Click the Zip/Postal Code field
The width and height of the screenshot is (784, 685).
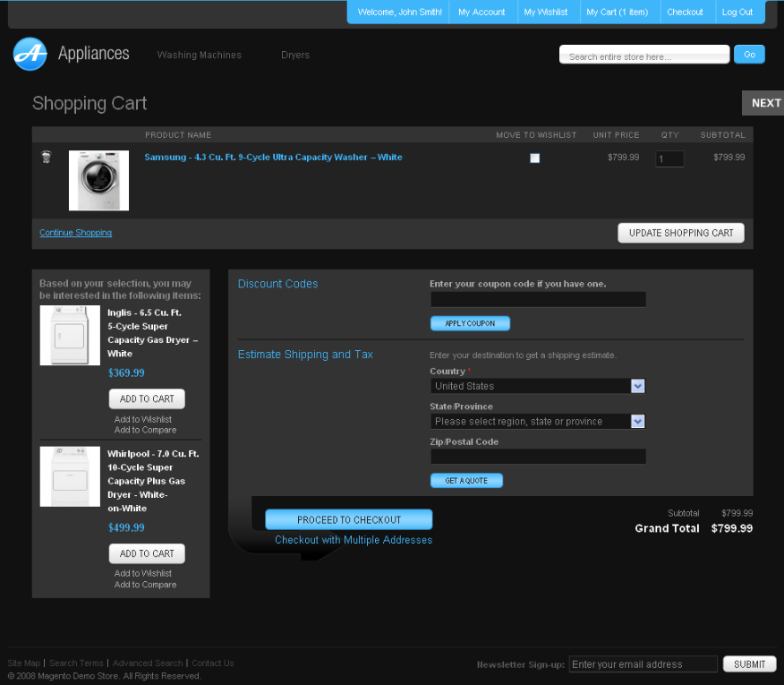click(538, 457)
